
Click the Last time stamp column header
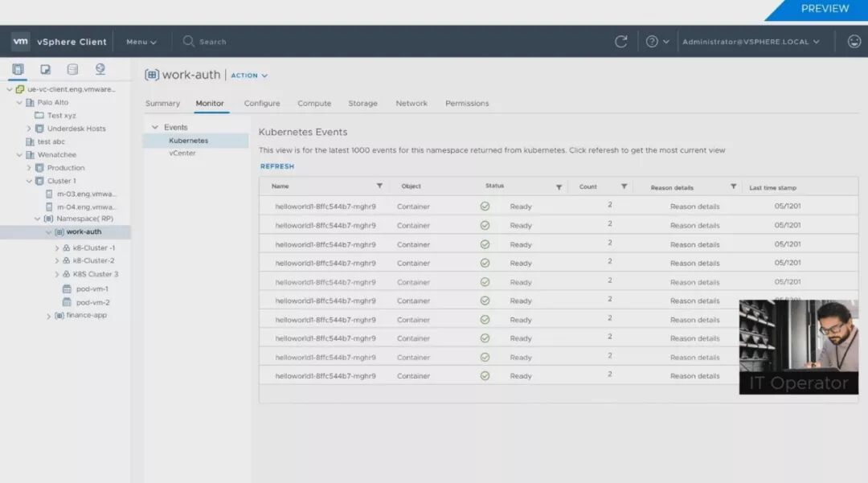coord(773,188)
